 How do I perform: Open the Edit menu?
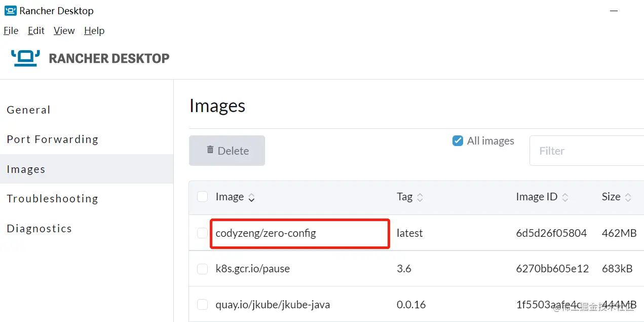click(36, 31)
